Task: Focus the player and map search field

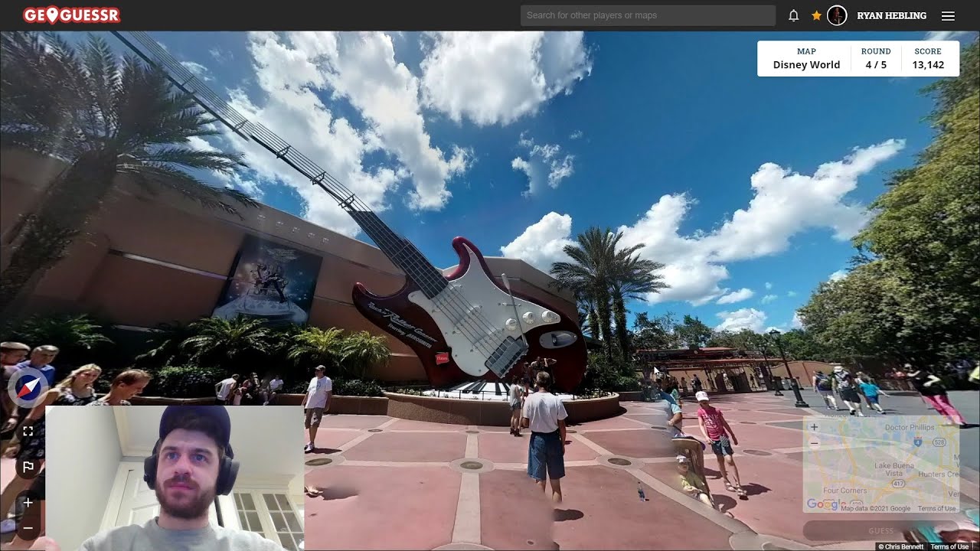Action: (648, 15)
